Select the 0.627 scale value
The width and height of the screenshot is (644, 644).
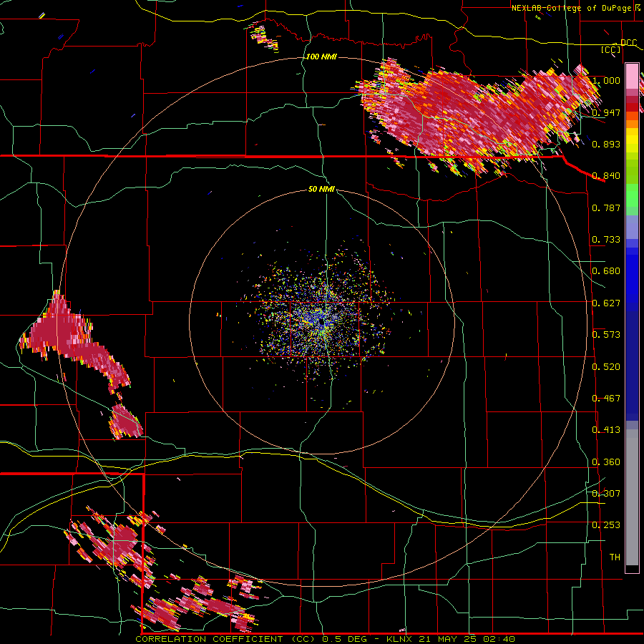click(x=606, y=303)
